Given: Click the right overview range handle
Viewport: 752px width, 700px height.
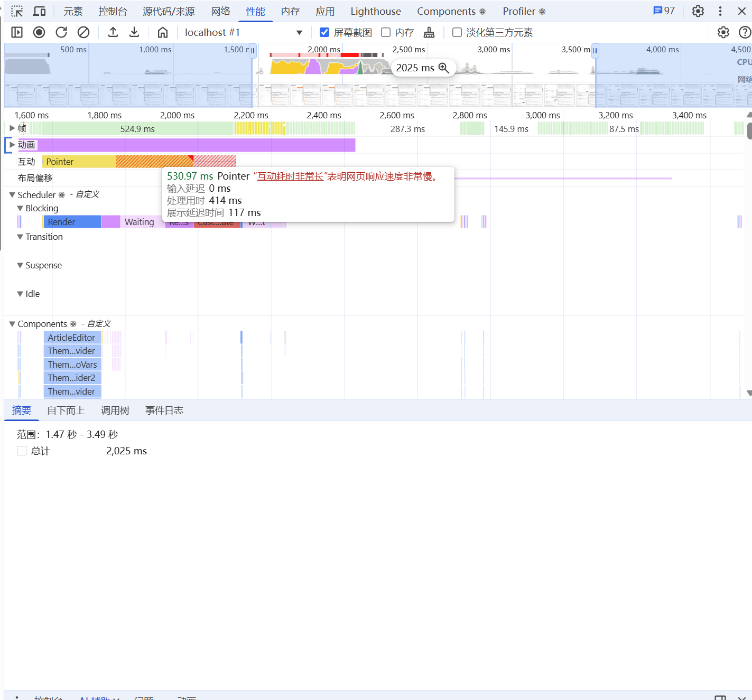Looking at the screenshot, I should 595,51.
